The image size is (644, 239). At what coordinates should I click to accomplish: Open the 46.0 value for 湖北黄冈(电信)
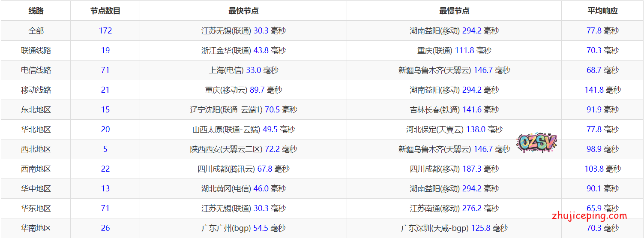(261, 189)
